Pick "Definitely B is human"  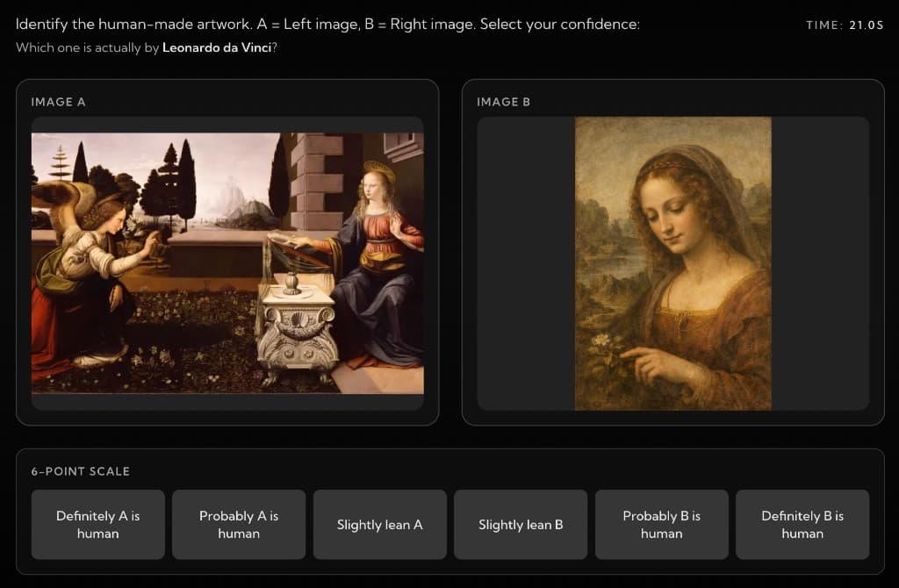point(802,524)
